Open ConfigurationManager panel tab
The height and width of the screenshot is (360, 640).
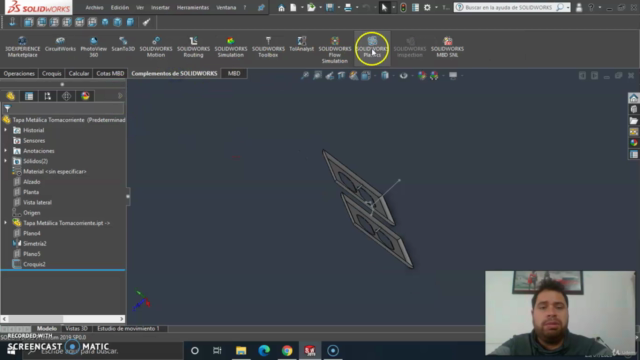tap(48, 96)
